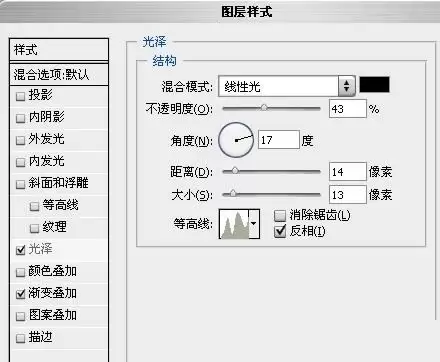
Task: Select the 颜色叠加 style row label
Action: point(53,271)
